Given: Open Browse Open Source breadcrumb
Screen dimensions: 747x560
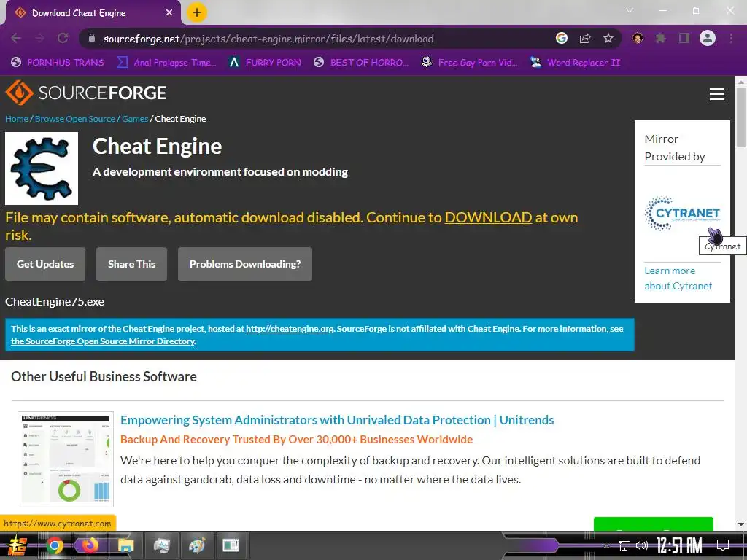Looking at the screenshot, I should point(75,119).
